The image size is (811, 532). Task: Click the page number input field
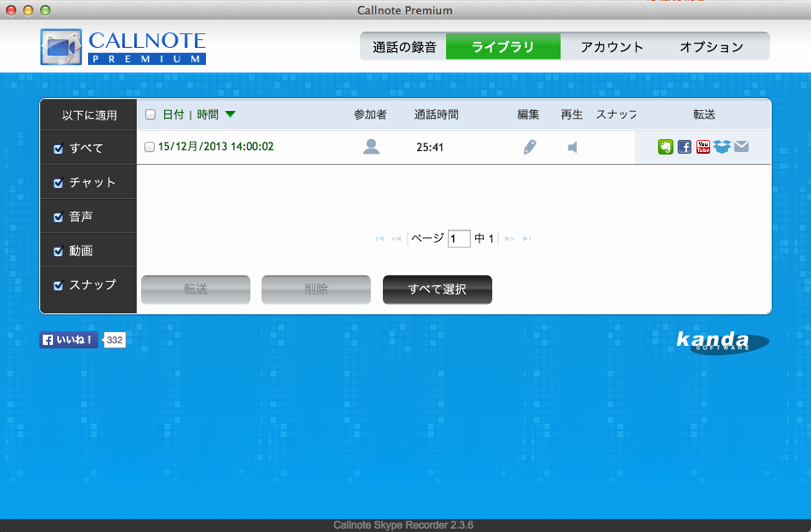click(459, 238)
